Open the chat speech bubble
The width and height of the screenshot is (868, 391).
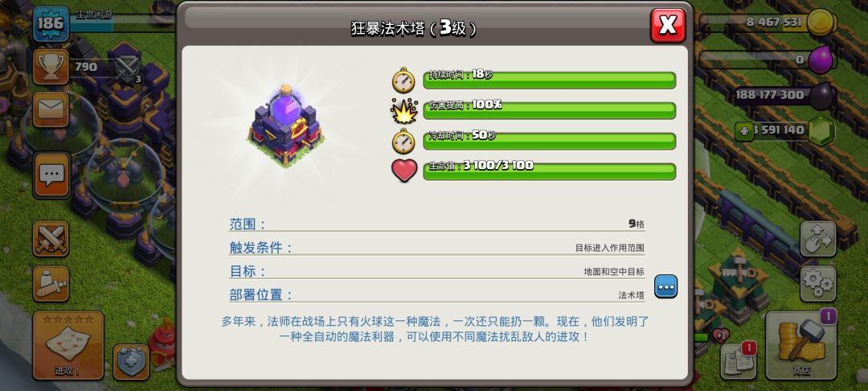pyautogui.click(x=51, y=175)
